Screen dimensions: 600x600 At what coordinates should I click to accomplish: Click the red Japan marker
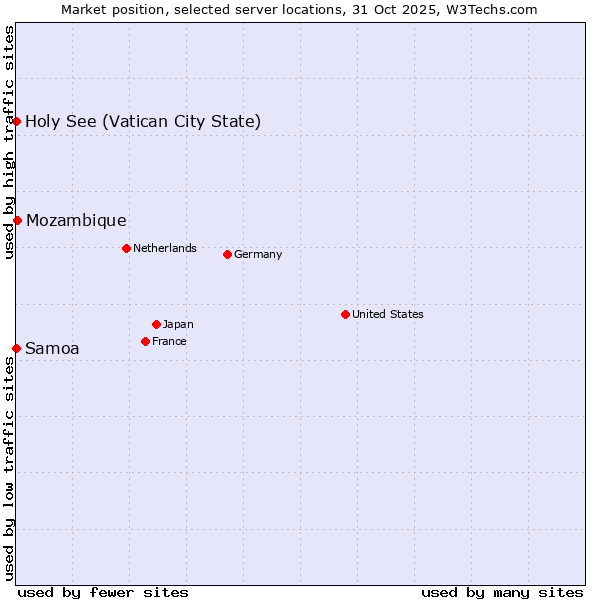pyautogui.click(x=156, y=324)
